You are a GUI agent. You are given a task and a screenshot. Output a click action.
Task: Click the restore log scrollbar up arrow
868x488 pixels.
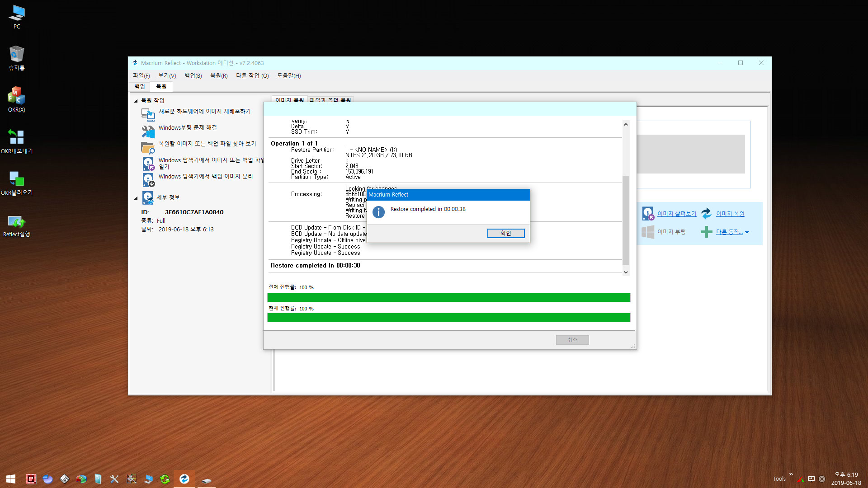[626, 124]
